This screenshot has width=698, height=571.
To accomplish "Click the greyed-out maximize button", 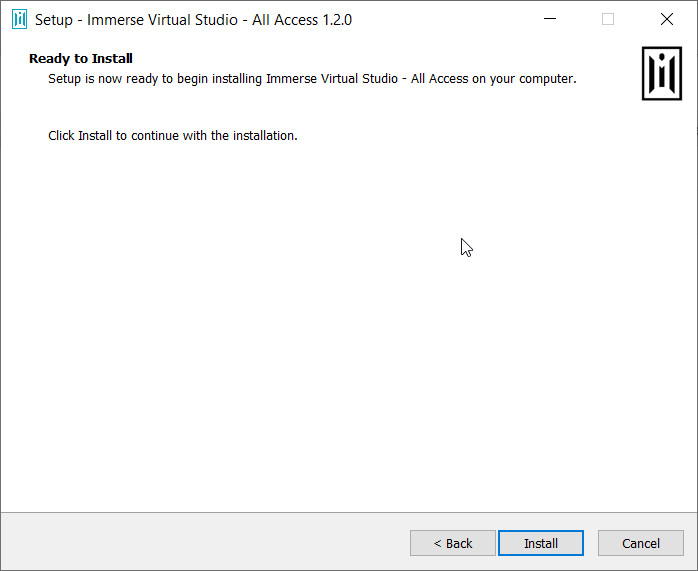I will 608,19.
